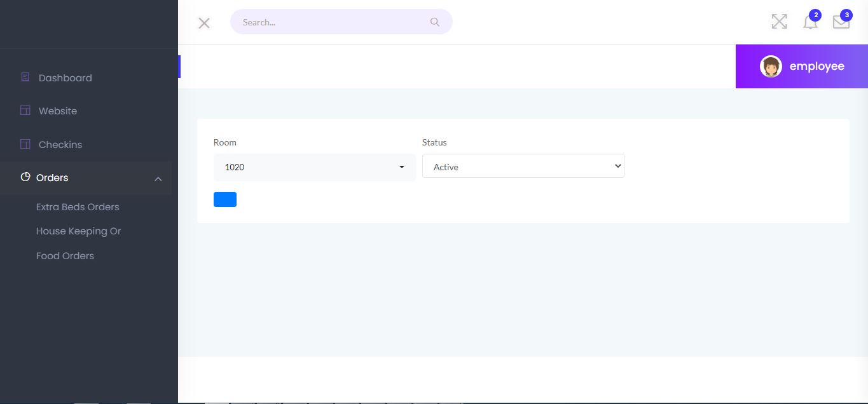Collapse the Orders menu chevron
The width and height of the screenshot is (868, 404).
(158, 179)
